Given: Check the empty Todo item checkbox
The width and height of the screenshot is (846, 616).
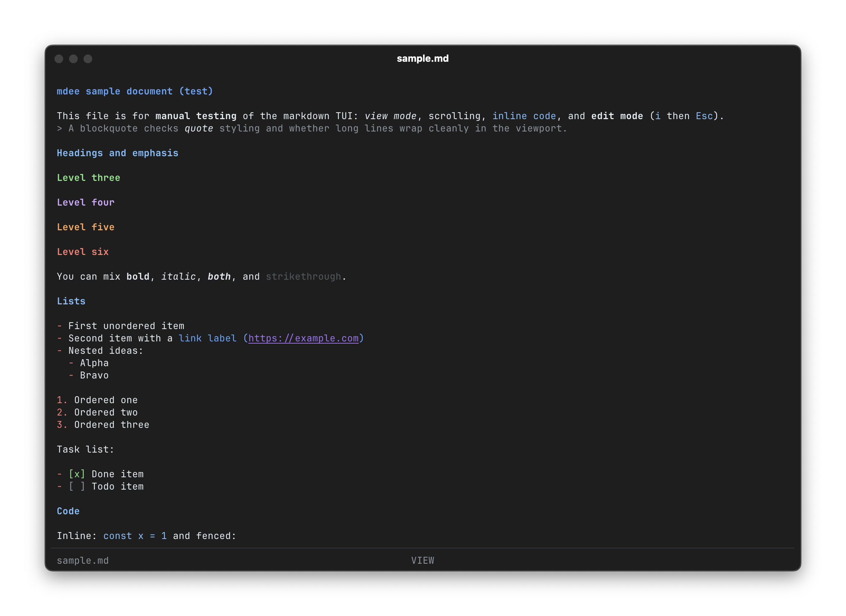Looking at the screenshot, I should (x=77, y=486).
